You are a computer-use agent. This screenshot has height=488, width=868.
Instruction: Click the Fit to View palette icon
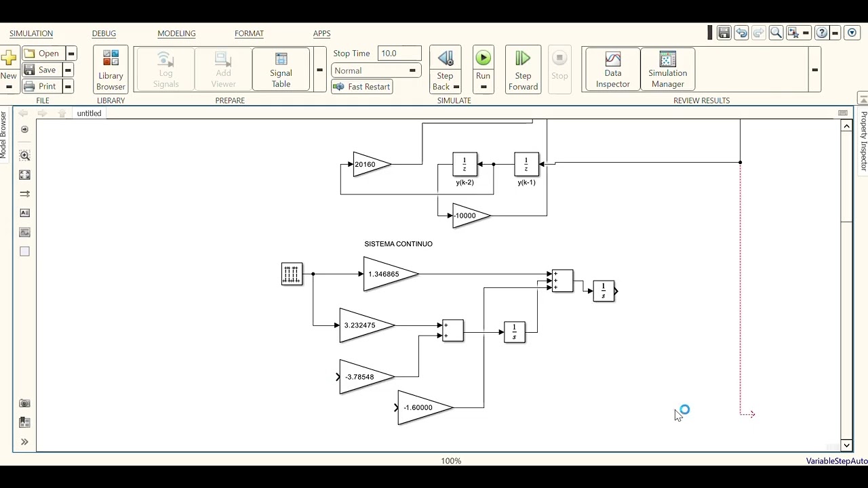[x=25, y=175]
